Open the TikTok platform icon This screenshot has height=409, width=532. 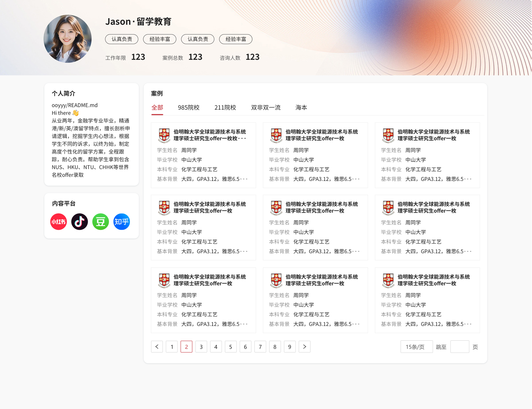79,222
